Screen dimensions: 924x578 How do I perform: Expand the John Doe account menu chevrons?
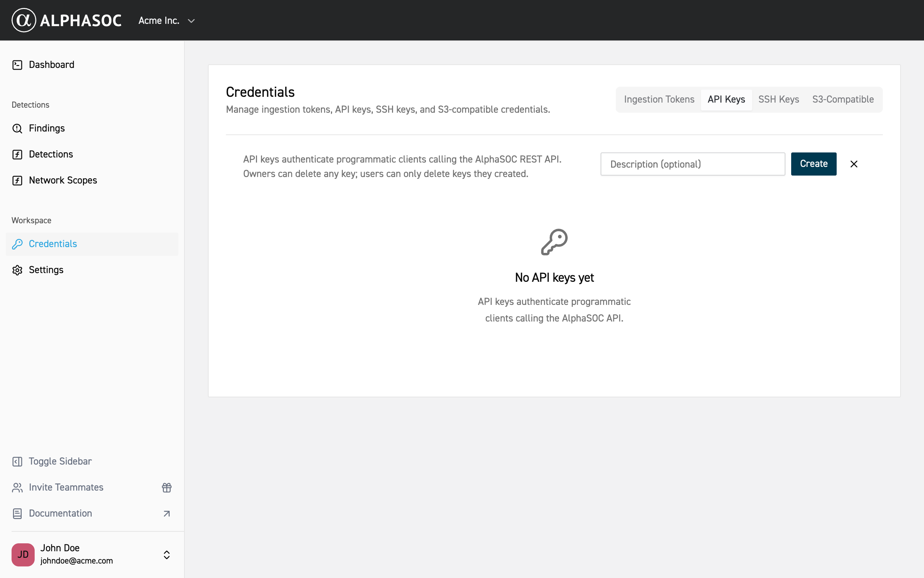coord(167,555)
